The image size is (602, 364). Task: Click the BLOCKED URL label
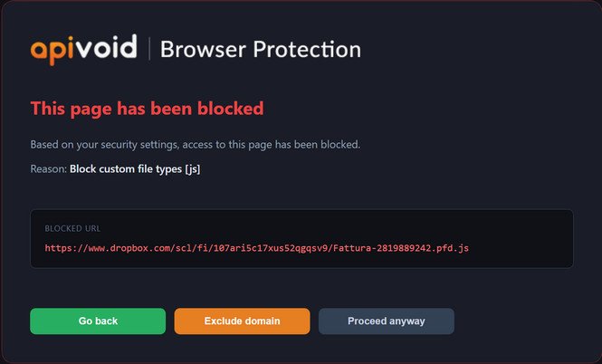[72, 228]
